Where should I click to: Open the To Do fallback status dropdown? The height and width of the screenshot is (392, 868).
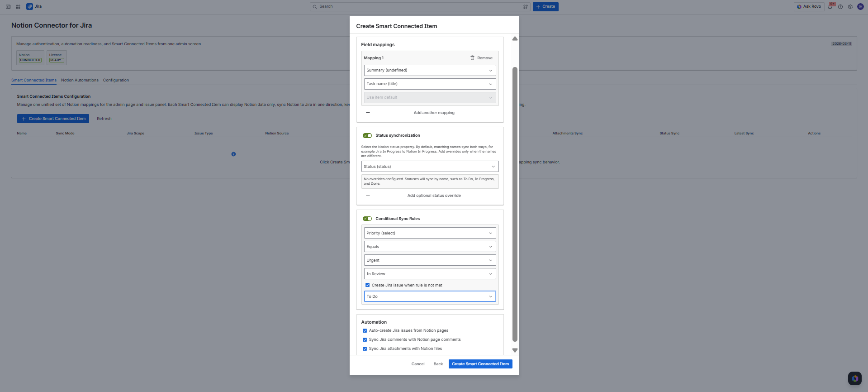(430, 296)
